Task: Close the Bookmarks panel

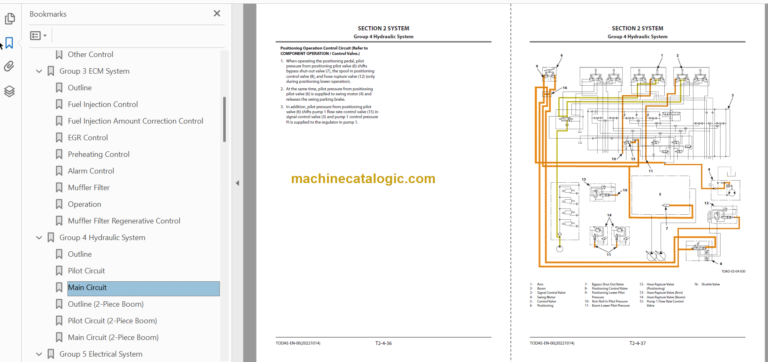Action: pyautogui.click(x=217, y=14)
